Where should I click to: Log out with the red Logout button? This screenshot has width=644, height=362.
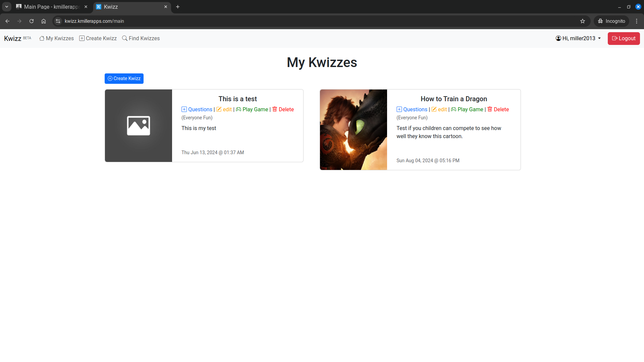(624, 39)
